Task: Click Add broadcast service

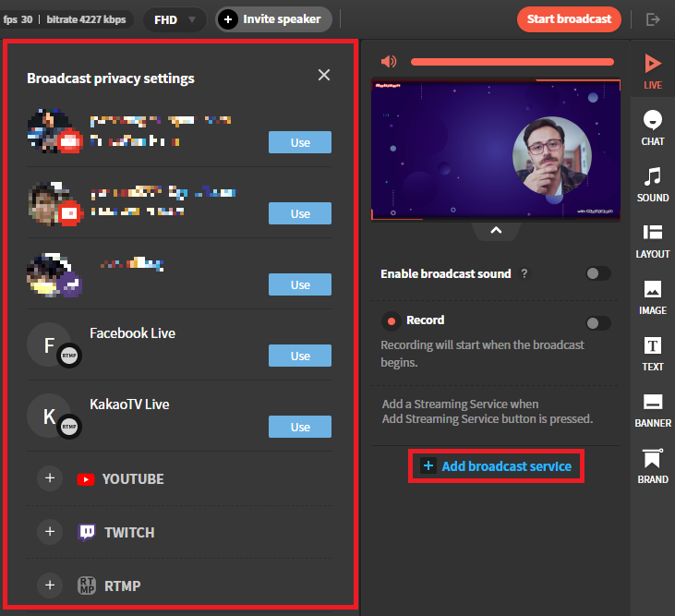Action: [497, 466]
